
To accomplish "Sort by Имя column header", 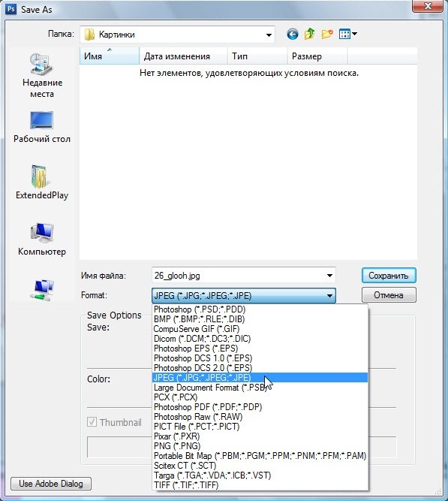I will pos(110,56).
